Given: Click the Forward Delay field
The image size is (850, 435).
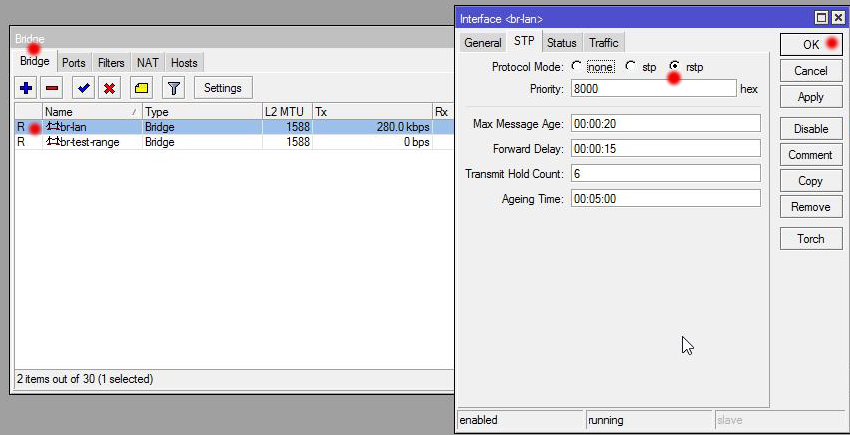Looking at the screenshot, I should pos(666,148).
